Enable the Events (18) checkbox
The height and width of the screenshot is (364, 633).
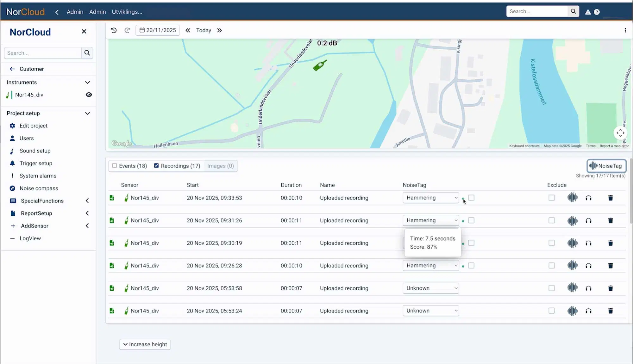pyautogui.click(x=115, y=166)
